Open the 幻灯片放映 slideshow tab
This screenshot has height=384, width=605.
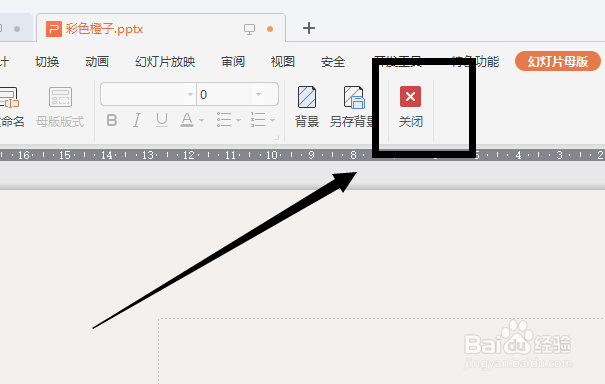pyautogui.click(x=165, y=62)
